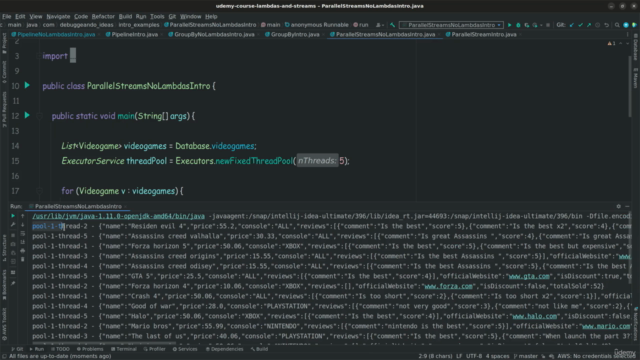This screenshot has width=640, height=360.
Task: Open the Terminal tool window
Action: 124,349
